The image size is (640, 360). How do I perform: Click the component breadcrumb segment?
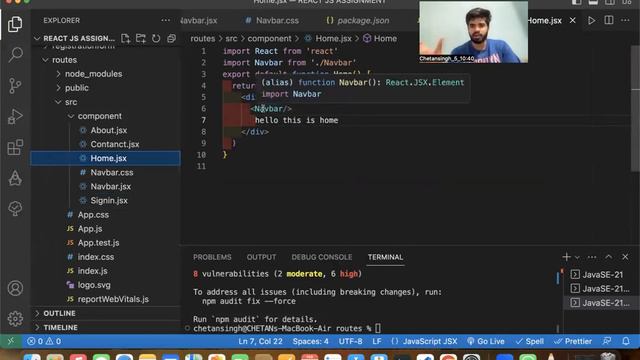(x=269, y=38)
